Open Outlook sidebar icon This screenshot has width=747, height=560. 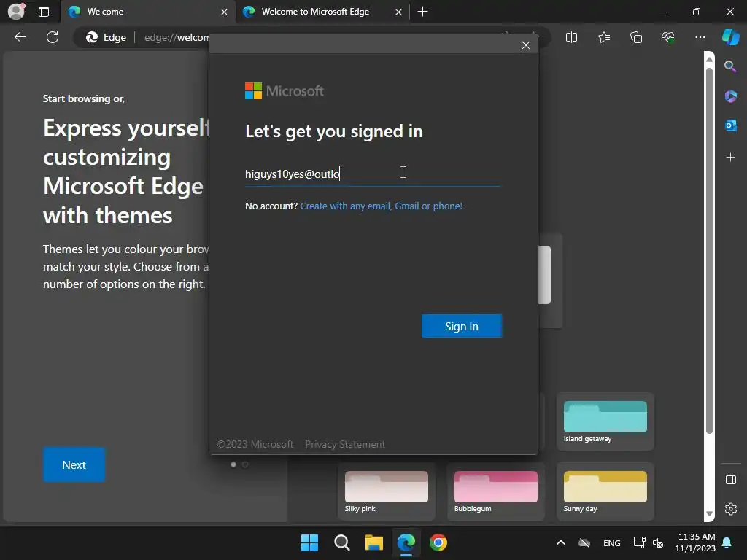730,125
